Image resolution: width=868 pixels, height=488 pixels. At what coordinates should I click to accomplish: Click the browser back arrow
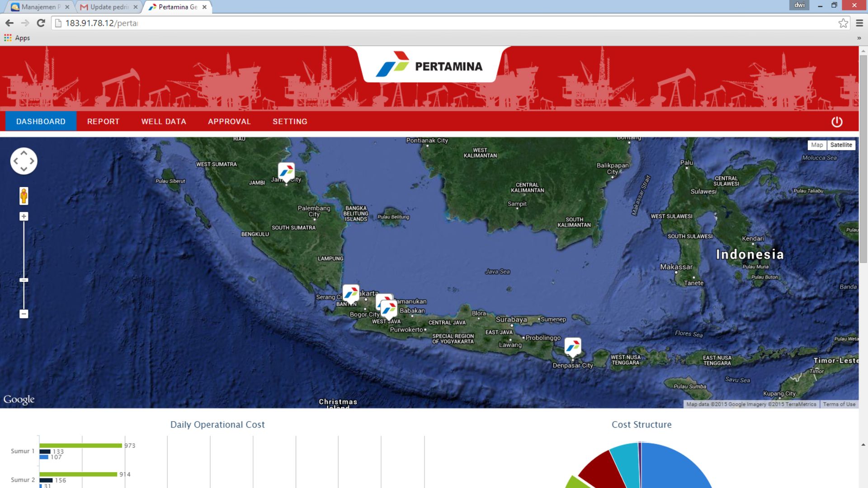click(x=9, y=23)
